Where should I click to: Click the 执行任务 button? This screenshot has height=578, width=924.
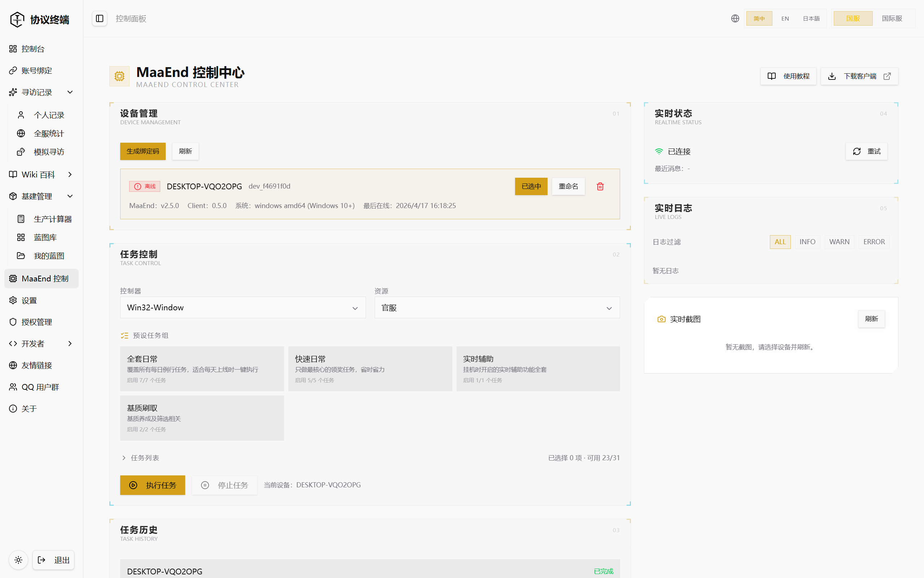pos(152,486)
